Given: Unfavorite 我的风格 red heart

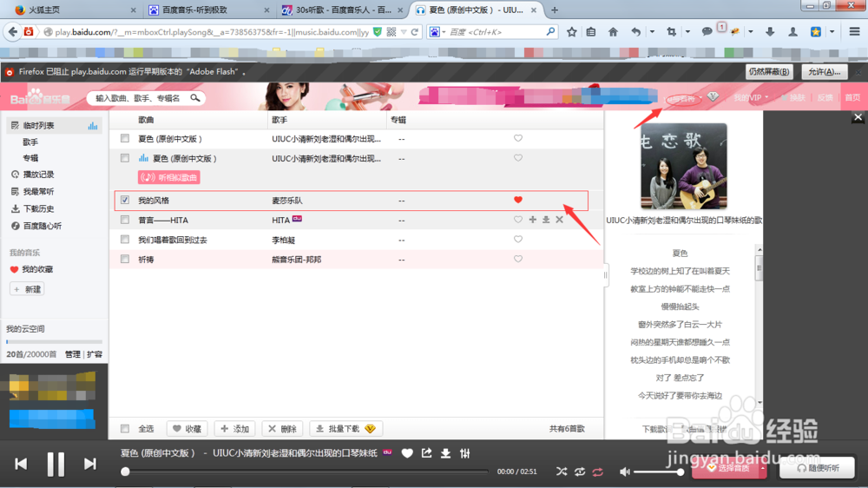Looking at the screenshot, I should point(518,200).
